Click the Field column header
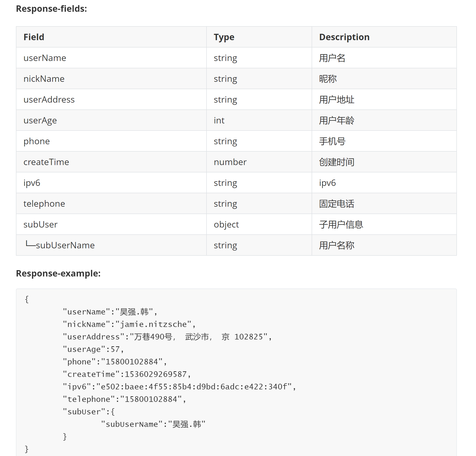This screenshot has height=456, width=476. point(111,37)
